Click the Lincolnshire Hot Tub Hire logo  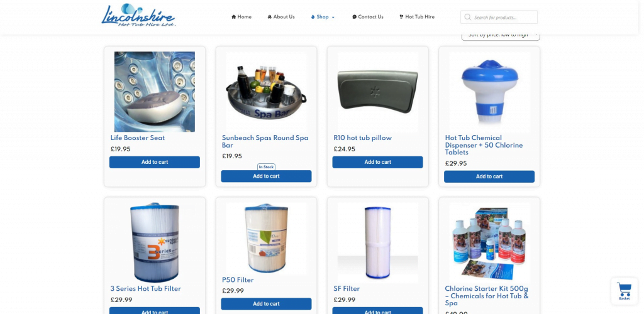(x=138, y=16)
